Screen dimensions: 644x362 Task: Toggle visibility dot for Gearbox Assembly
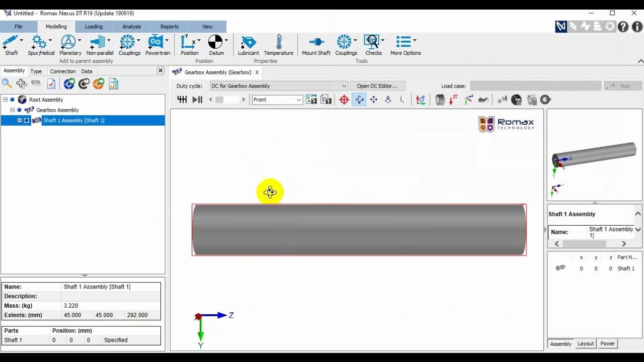click(x=19, y=110)
